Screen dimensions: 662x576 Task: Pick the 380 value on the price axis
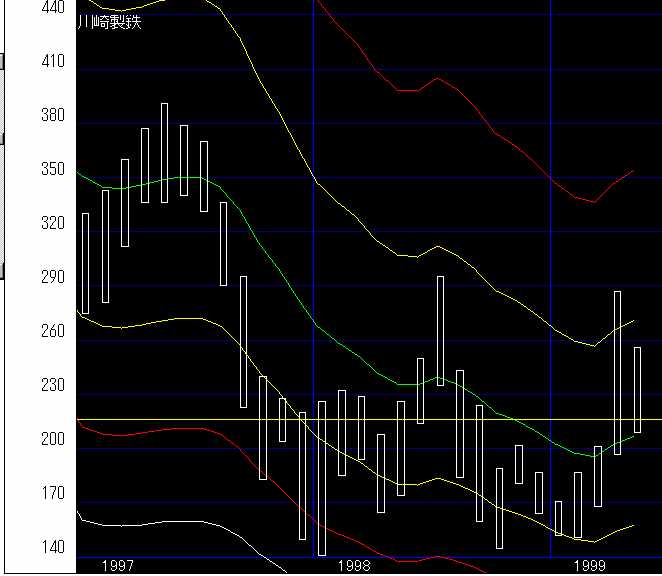tap(52, 115)
